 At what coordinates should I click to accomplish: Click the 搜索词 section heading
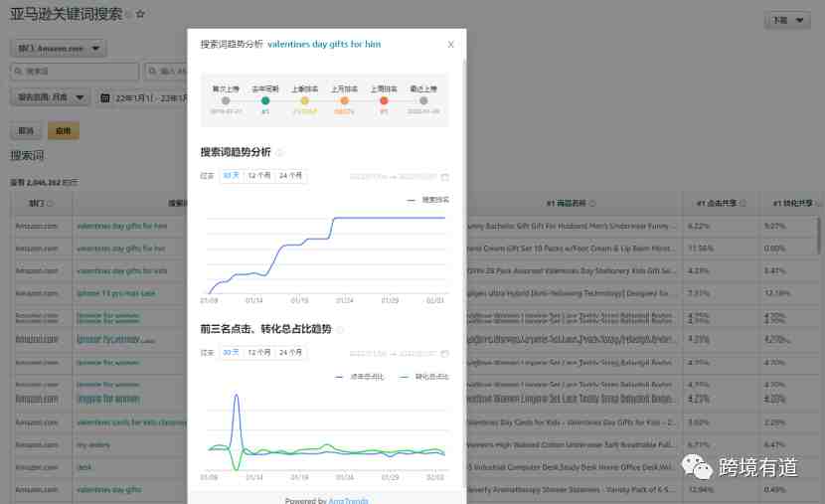pos(27,156)
